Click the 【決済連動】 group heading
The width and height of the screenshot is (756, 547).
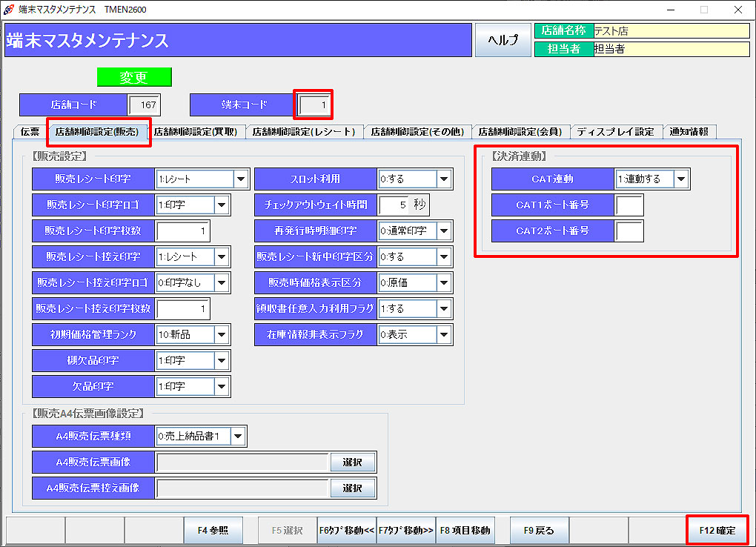[x=518, y=156]
